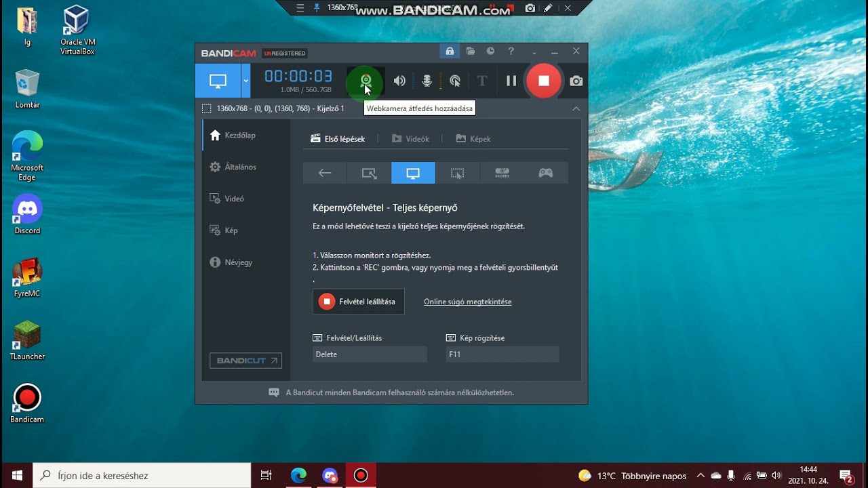The width and height of the screenshot is (868, 488).
Task: Open Task View in the taskbar
Action: [x=266, y=476]
